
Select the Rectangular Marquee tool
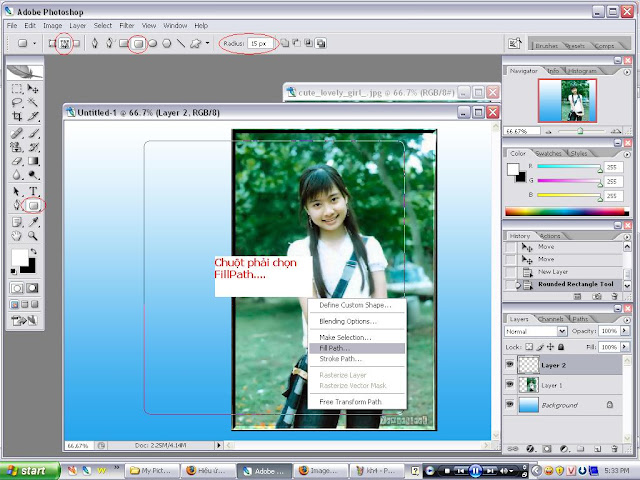[17, 89]
